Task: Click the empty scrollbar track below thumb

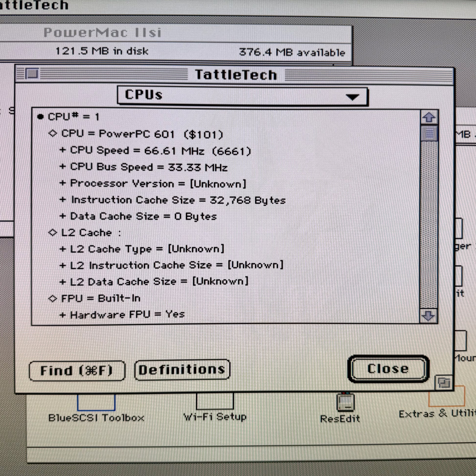Action: (429, 222)
